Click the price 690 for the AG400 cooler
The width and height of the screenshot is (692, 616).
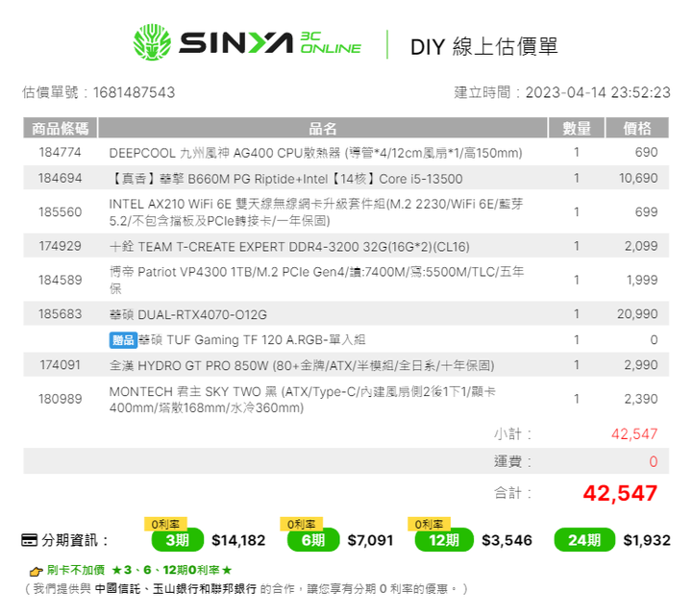coord(647,152)
